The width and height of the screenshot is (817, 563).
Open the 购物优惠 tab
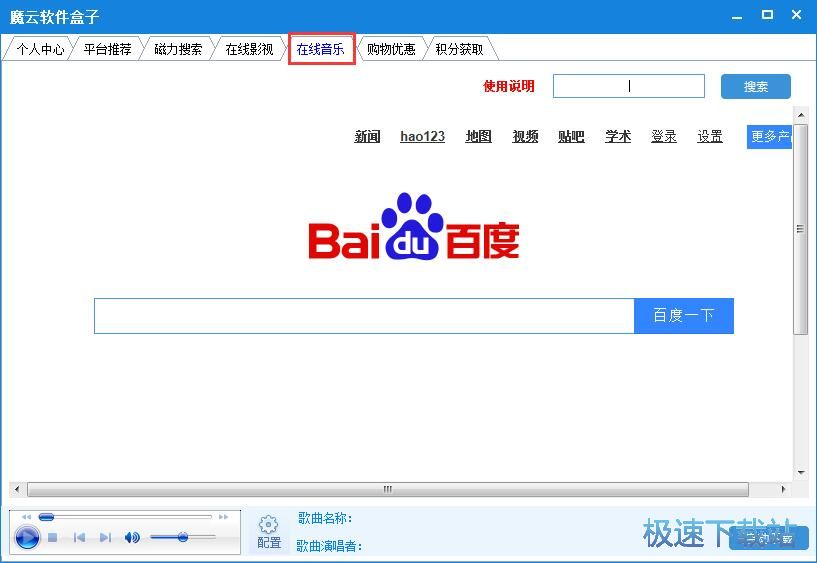point(391,49)
